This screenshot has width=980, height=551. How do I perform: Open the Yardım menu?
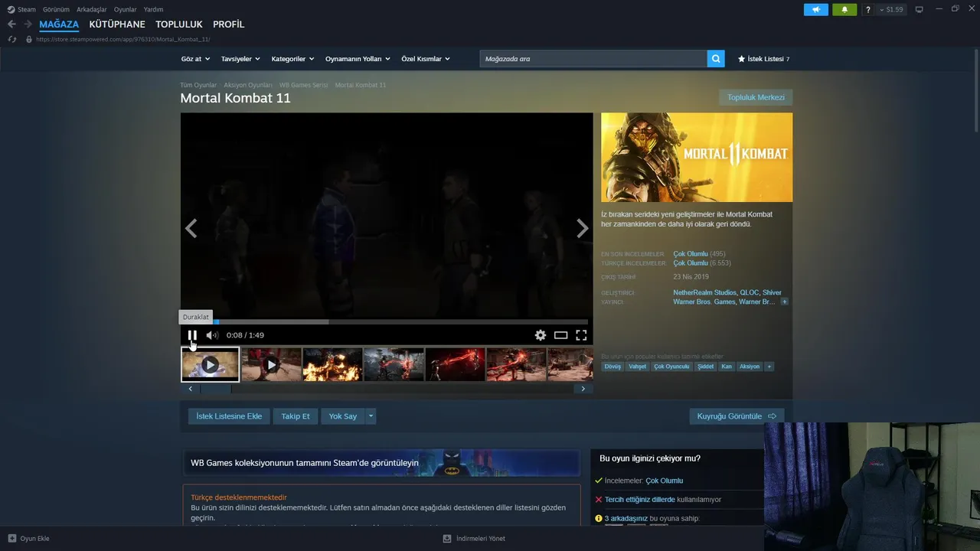tap(153, 9)
